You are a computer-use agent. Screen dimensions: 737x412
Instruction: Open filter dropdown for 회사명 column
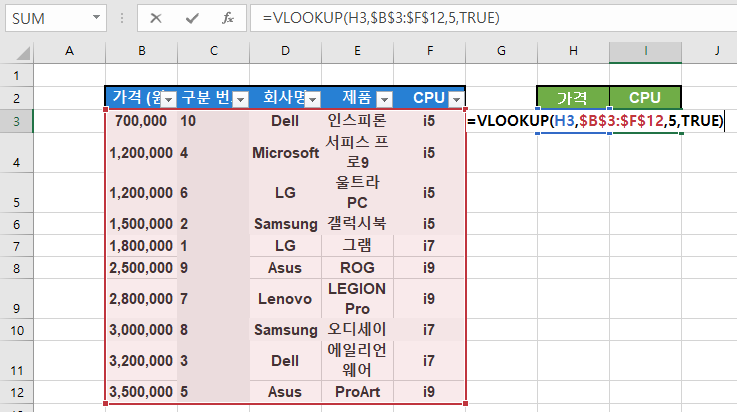pos(313,99)
